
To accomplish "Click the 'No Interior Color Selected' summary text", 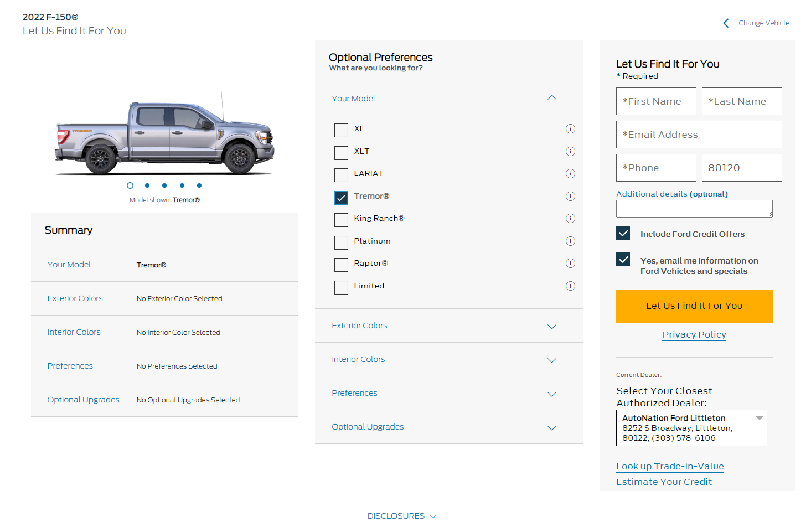I will [178, 333].
